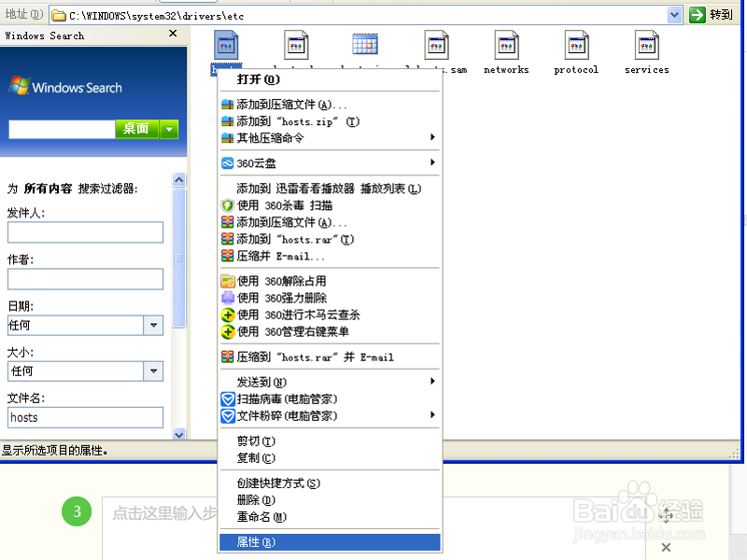Expand the 360 cloud drive submenu

pos(330,163)
